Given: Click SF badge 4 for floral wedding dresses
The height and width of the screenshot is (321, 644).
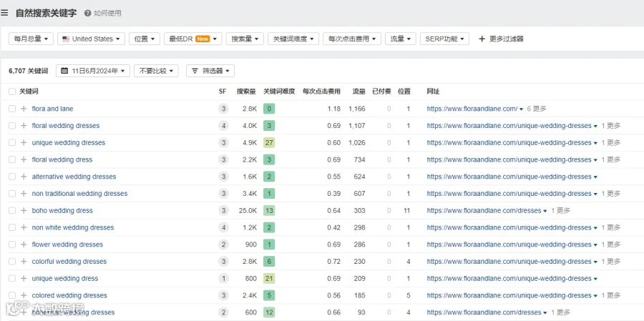Looking at the screenshot, I should tap(223, 126).
